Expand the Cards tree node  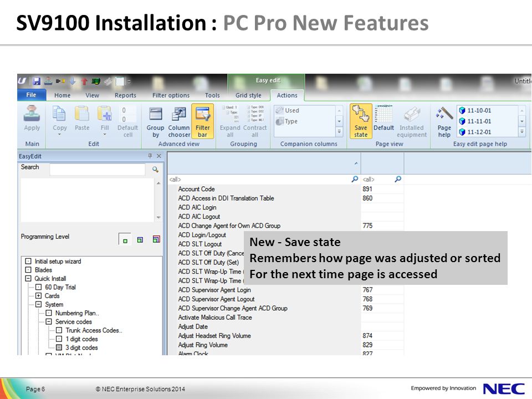pos(39,296)
